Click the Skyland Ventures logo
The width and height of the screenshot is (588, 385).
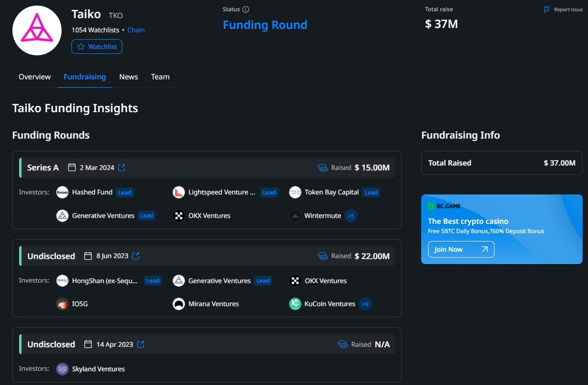tap(62, 369)
